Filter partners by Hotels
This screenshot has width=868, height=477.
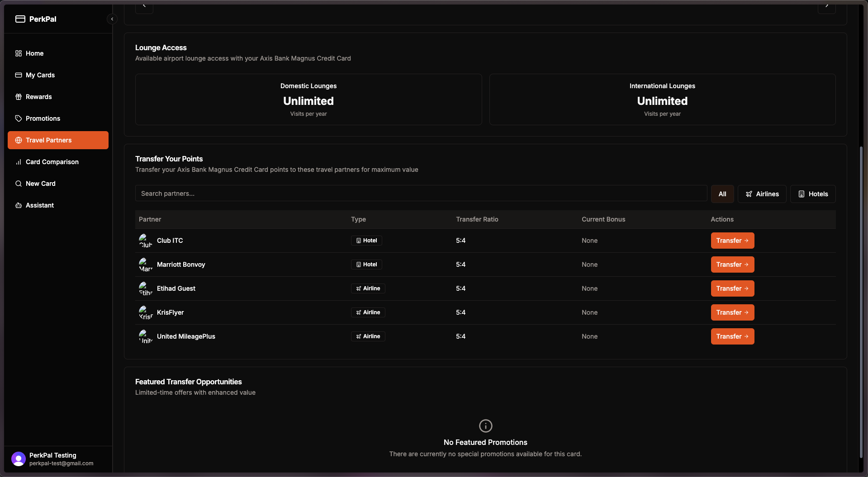coord(813,194)
